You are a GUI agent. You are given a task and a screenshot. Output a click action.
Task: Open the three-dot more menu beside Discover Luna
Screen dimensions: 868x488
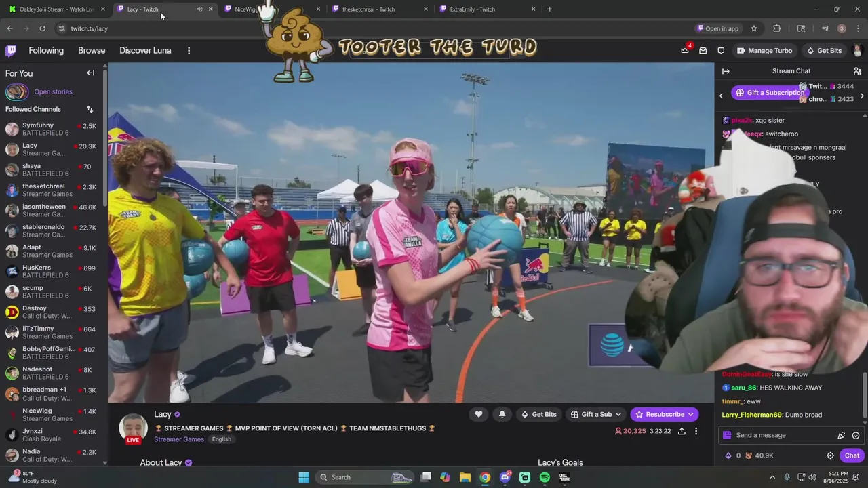tap(189, 51)
